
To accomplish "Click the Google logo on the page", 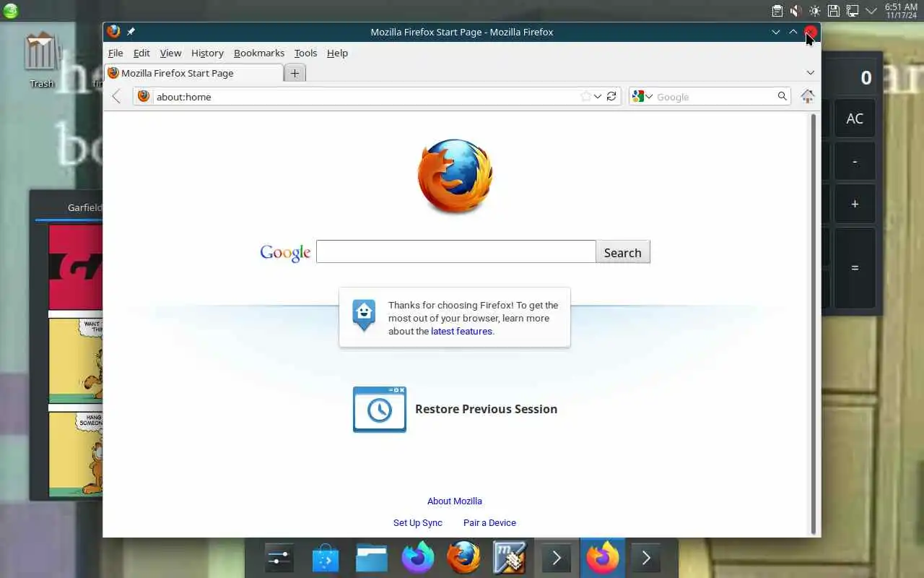I will coord(285,252).
